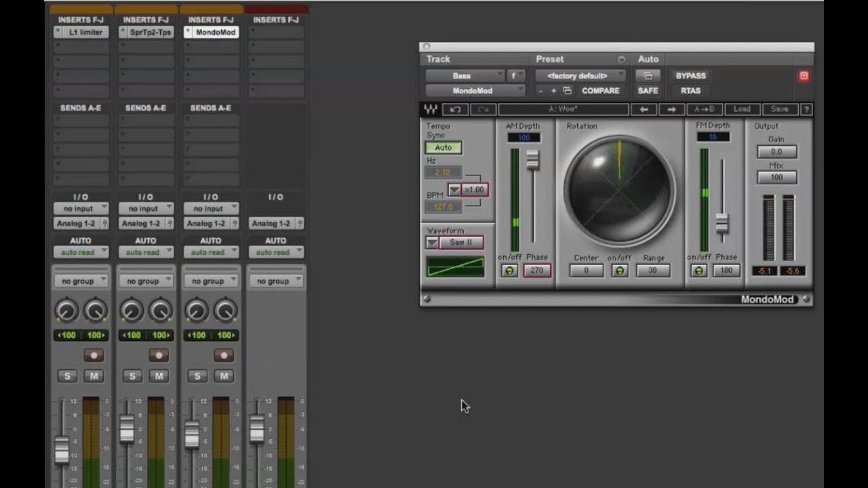Arm record on the first mixer channel
The image size is (868, 488).
tap(94, 355)
